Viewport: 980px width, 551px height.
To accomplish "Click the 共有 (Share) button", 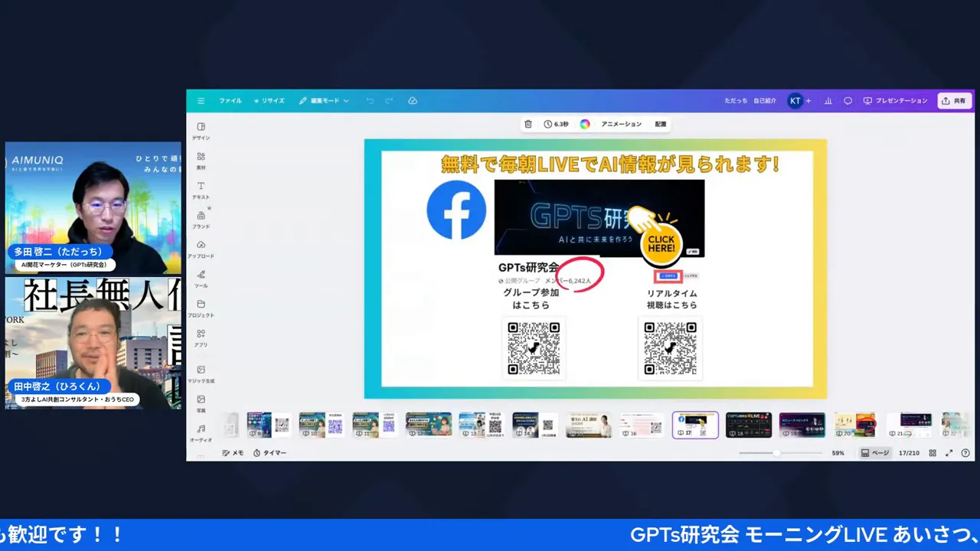I will (x=954, y=100).
